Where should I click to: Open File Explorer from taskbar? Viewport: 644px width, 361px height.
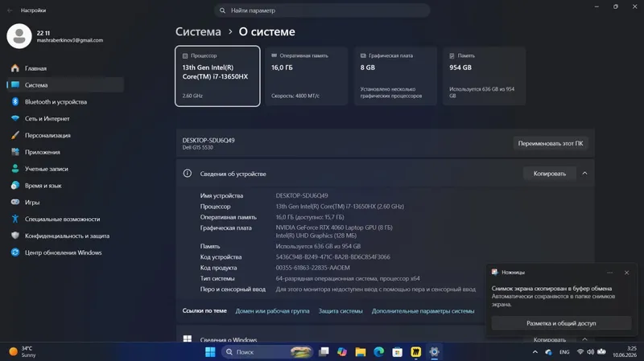[x=361, y=352]
